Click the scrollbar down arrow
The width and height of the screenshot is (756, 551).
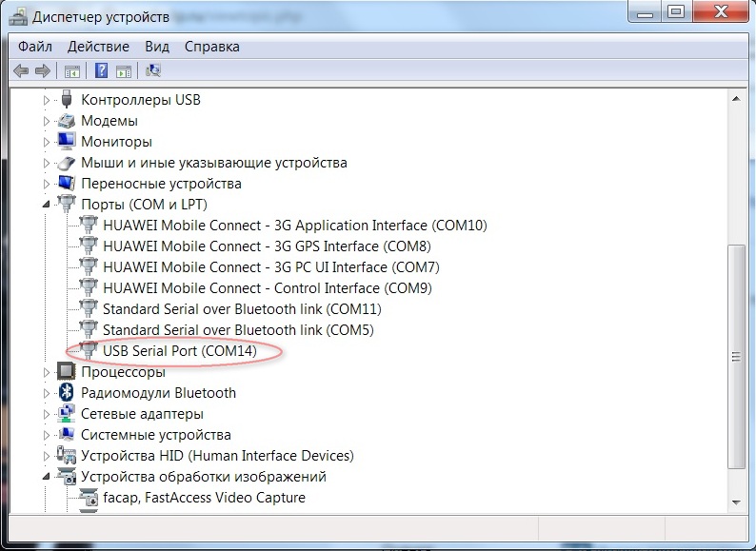tap(735, 502)
